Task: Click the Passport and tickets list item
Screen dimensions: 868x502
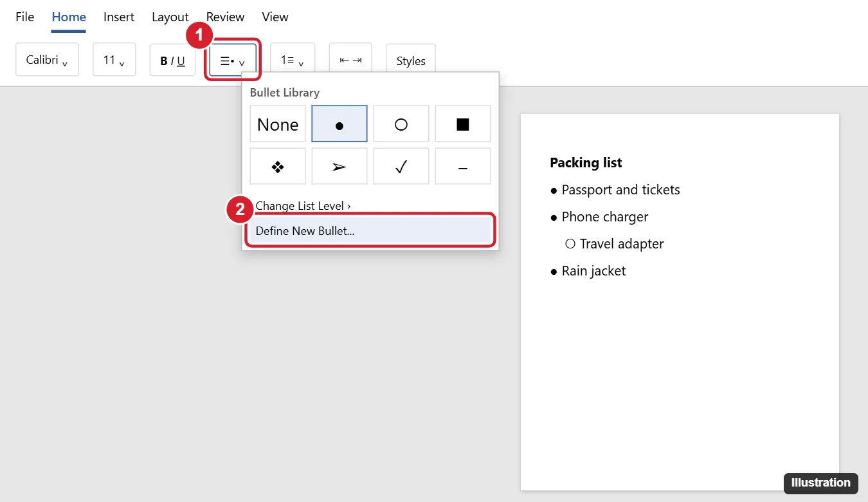Action: tap(615, 190)
